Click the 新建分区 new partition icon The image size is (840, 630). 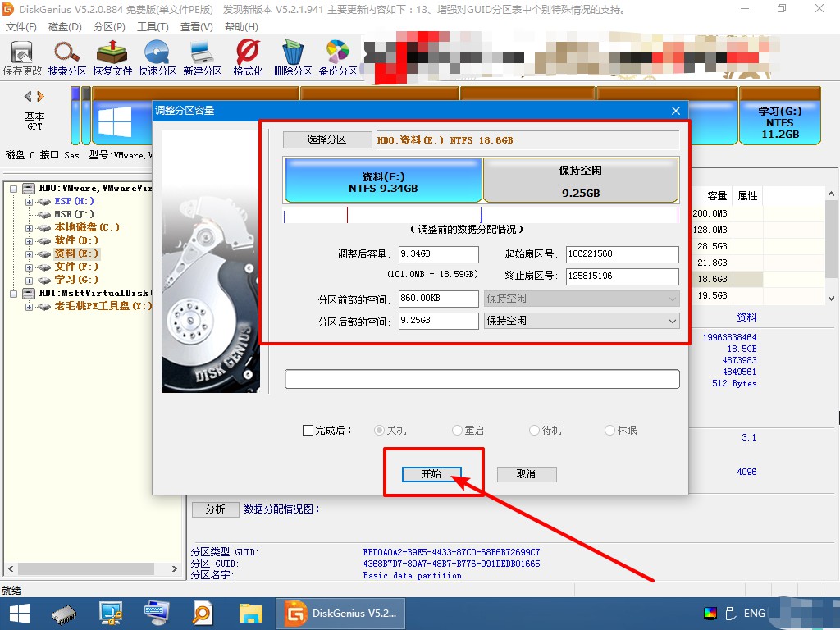tap(203, 58)
